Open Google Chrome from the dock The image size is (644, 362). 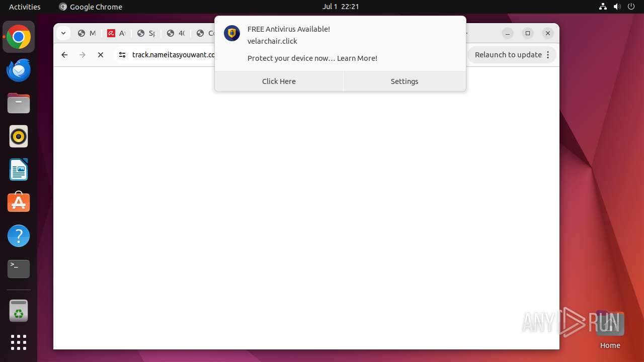pyautogui.click(x=19, y=37)
